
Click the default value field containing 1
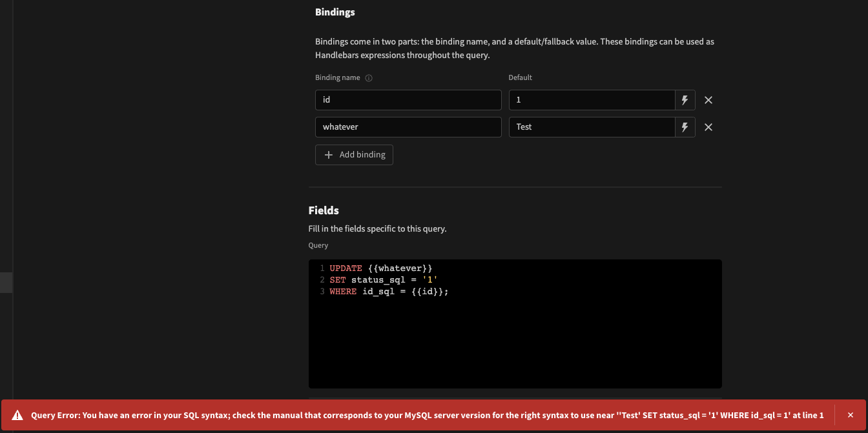(591, 99)
